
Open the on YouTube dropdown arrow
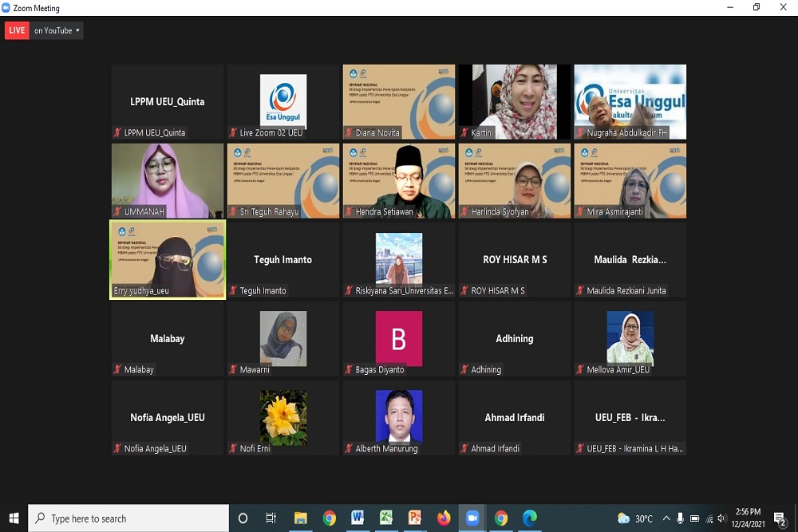(x=78, y=30)
